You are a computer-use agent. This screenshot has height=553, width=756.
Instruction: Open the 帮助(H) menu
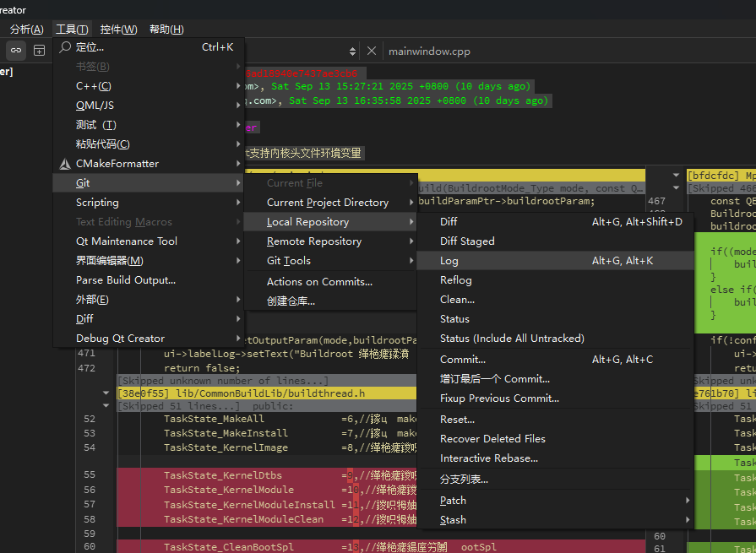click(x=166, y=30)
